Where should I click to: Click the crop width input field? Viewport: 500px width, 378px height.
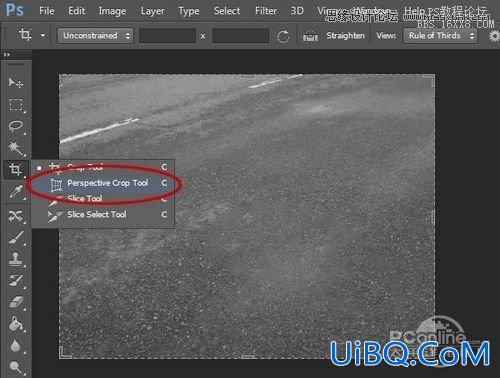coord(167,36)
